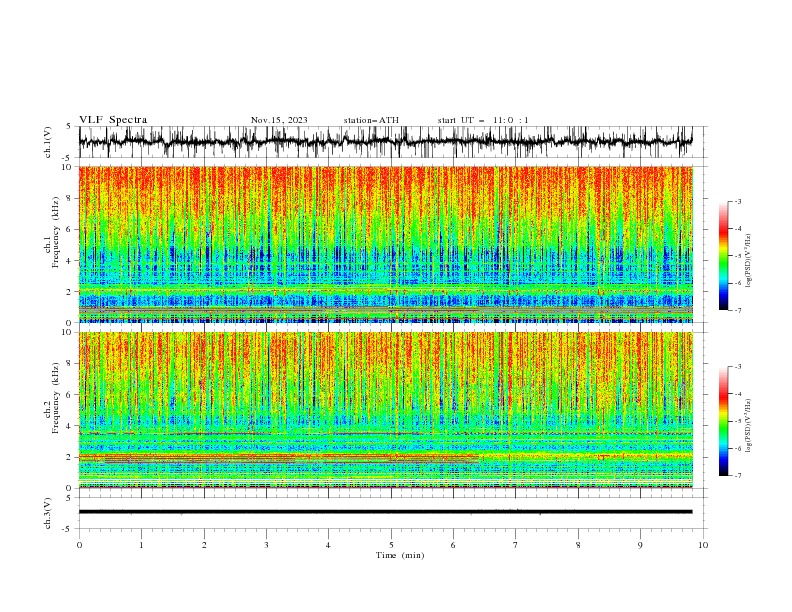Click the date 'Nov.15, 2023'
792x612 pixels.
tap(279, 120)
